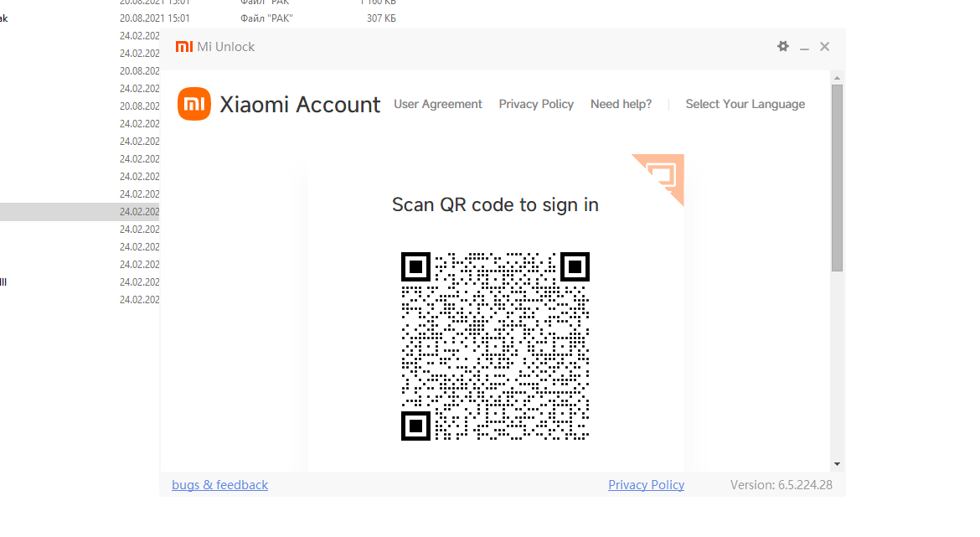Viewport: 980px width, 537px height.
Task: Select the highlighted file row in the list
Action: tap(80, 212)
